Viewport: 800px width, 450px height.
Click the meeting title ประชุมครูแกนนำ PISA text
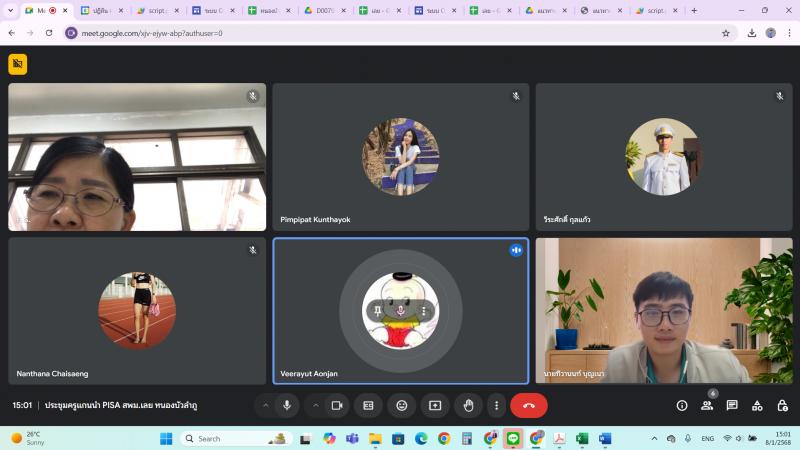tap(121, 406)
